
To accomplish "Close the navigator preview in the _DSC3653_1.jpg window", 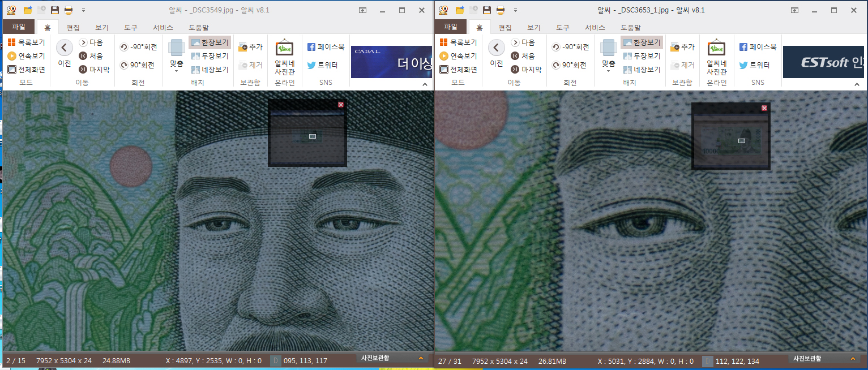I will 764,107.
